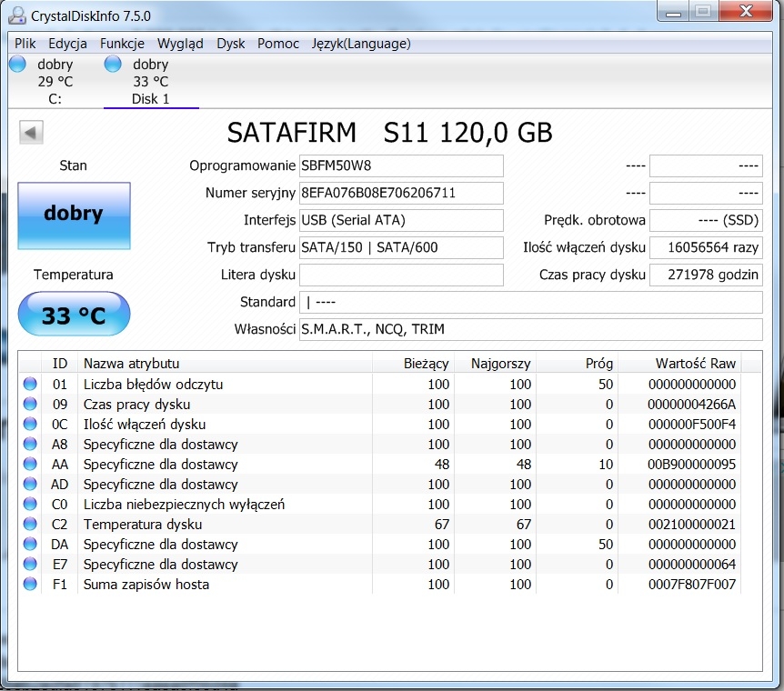This screenshot has height=691, width=784.
Task: Go to previous disk with left arrow
Action: (x=31, y=133)
